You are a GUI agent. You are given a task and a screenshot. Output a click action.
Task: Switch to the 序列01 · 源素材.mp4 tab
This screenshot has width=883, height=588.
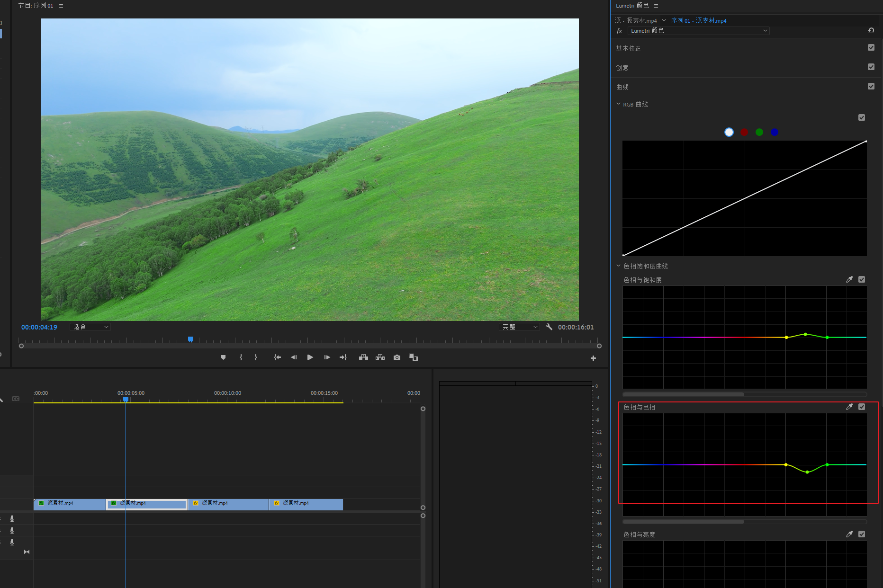pyautogui.click(x=698, y=21)
